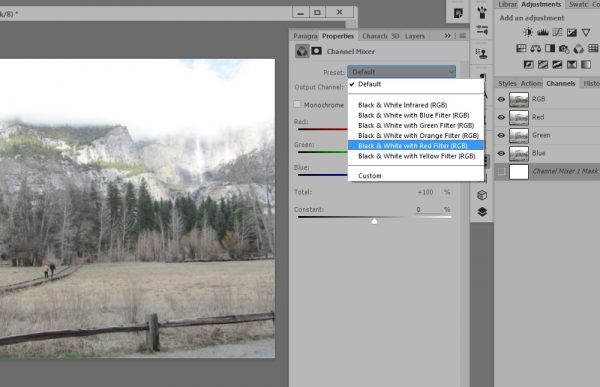The image size is (600, 387).
Task: Switch to the Swatches panel tab
Action: (x=578, y=5)
